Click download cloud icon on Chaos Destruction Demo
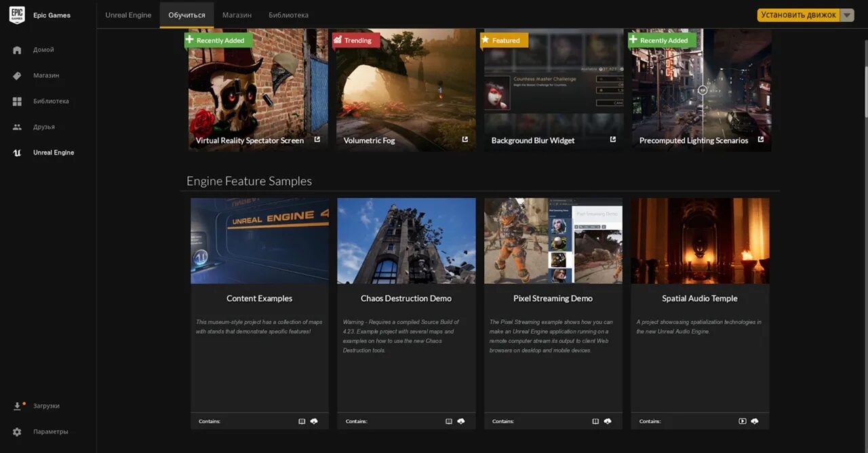This screenshot has height=453, width=868. tap(461, 421)
